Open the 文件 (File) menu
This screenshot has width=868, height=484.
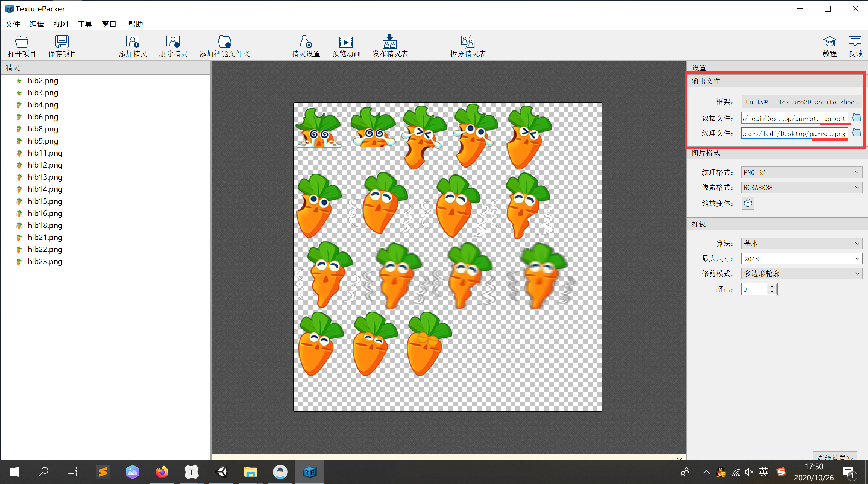click(13, 24)
